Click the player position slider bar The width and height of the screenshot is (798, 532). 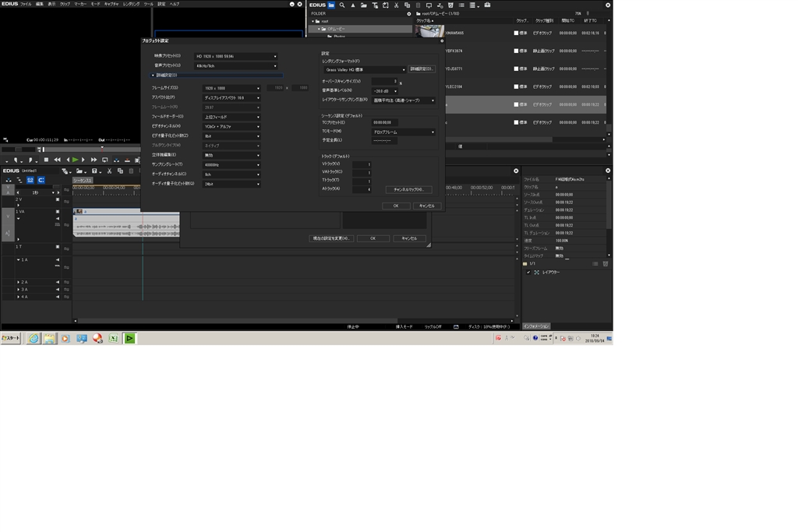[92, 150]
